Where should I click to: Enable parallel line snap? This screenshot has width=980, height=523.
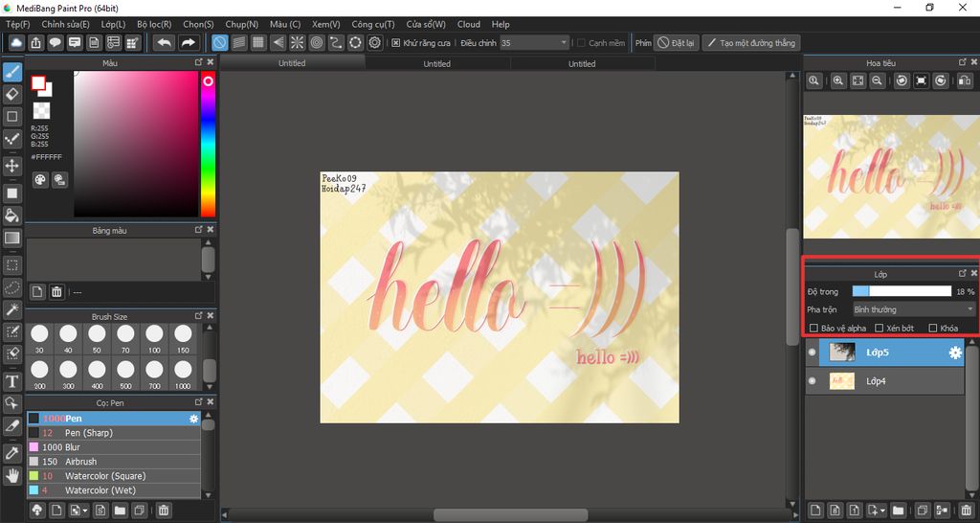coord(238,42)
